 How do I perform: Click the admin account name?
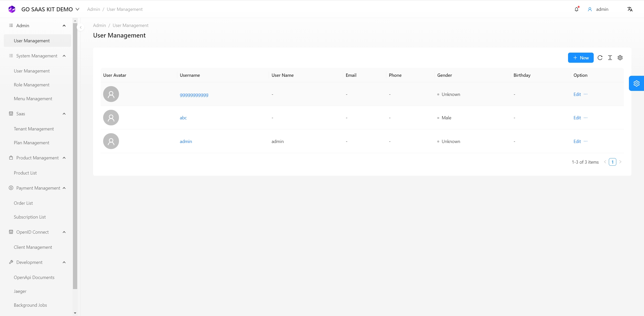coord(602,9)
